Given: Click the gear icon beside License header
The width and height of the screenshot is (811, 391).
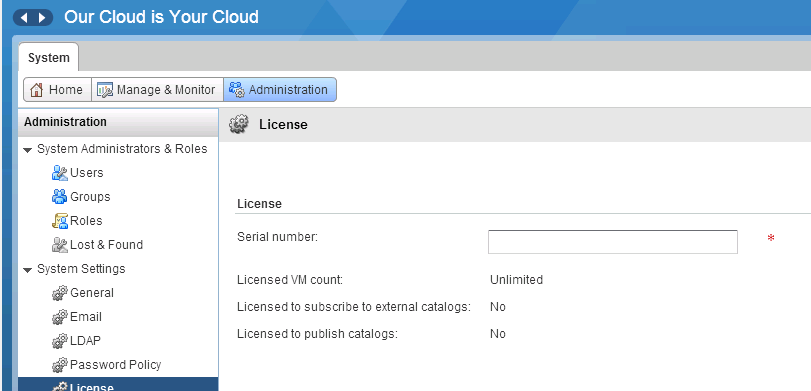Looking at the screenshot, I should pos(238,124).
